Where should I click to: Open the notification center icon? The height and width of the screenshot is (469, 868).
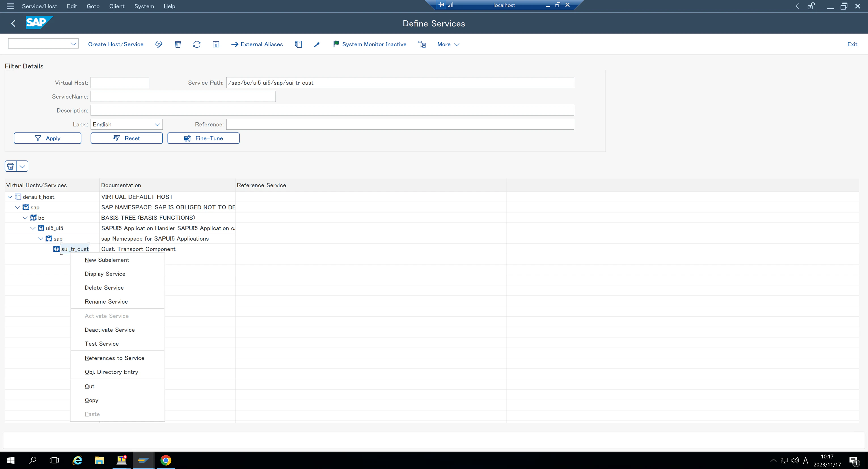click(854, 460)
